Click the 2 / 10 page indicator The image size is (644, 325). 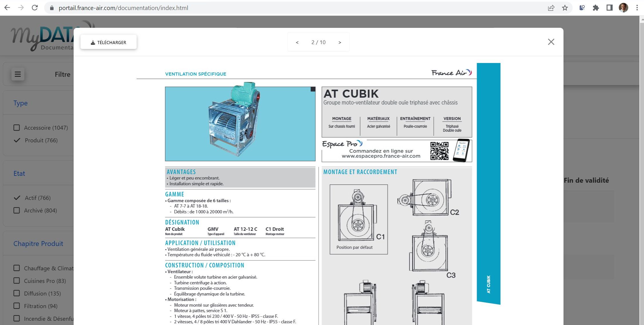319,42
